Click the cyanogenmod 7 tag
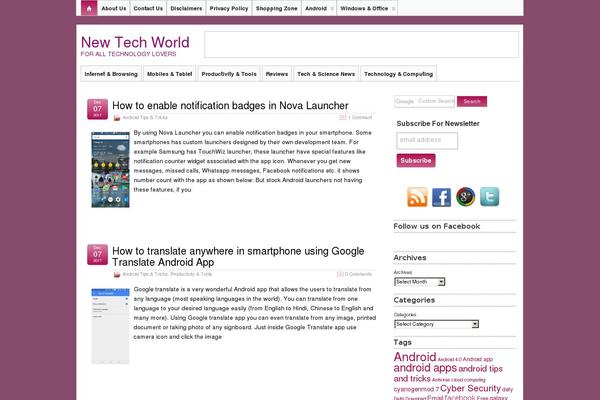The image size is (600, 400). (416, 389)
